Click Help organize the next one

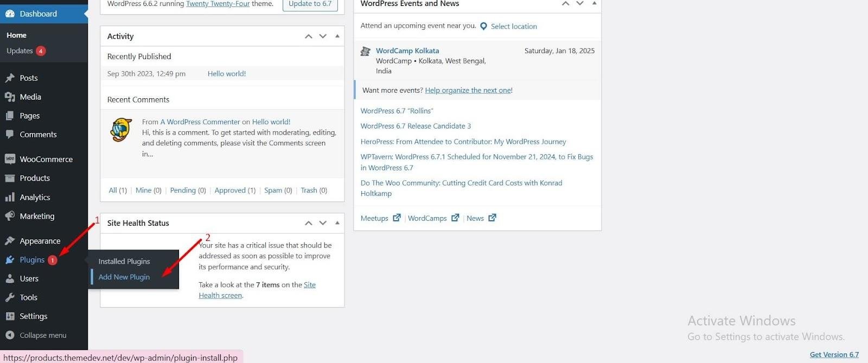coord(468,90)
